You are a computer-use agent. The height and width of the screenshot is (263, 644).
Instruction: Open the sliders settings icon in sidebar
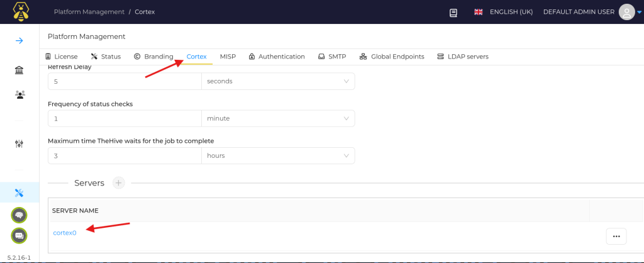click(19, 144)
